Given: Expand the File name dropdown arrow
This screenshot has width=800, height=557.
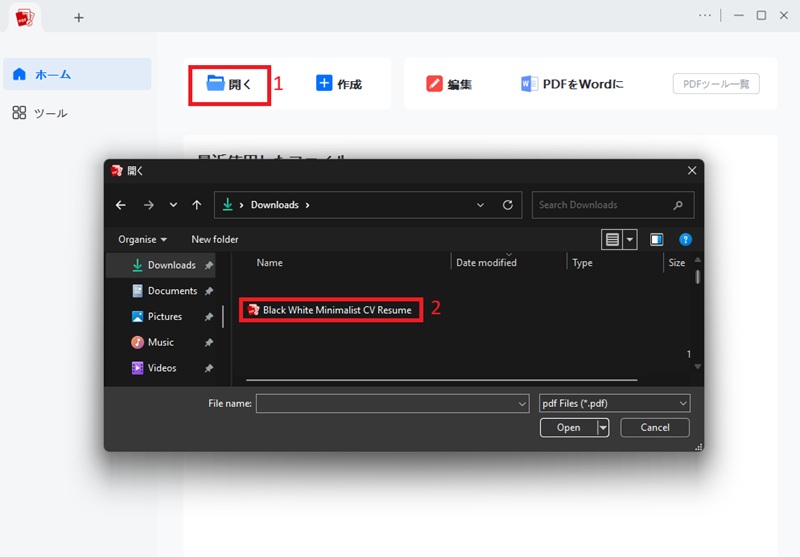Looking at the screenshot, I should tap(522, 404).
